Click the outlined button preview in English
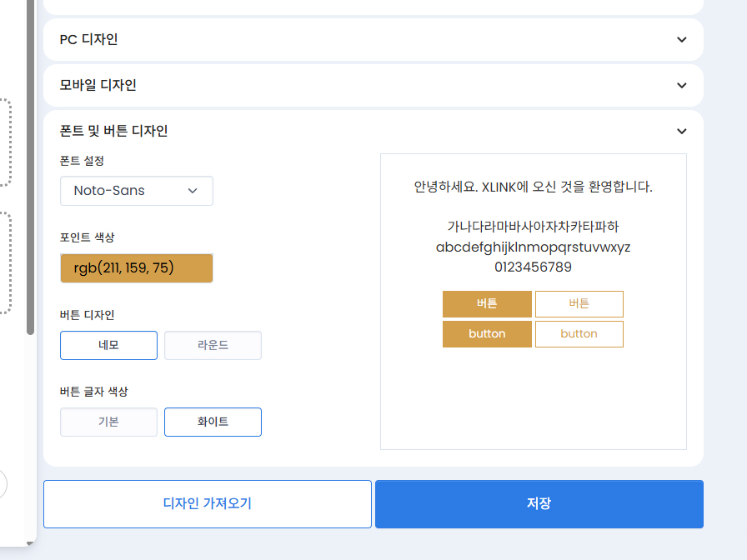 coord(579,333)
